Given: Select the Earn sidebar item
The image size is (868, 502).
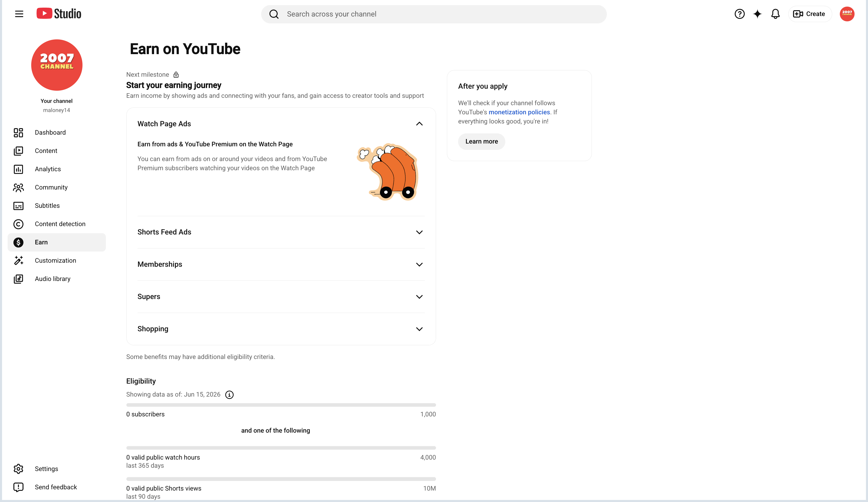Looking at the screenshot, I should (x=57, y=242).
